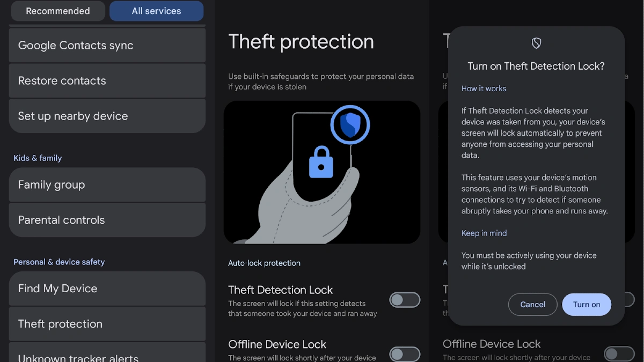Select Restore contacts
The image size is (644, 362).
pyautogui.click(x=107, y=80)
